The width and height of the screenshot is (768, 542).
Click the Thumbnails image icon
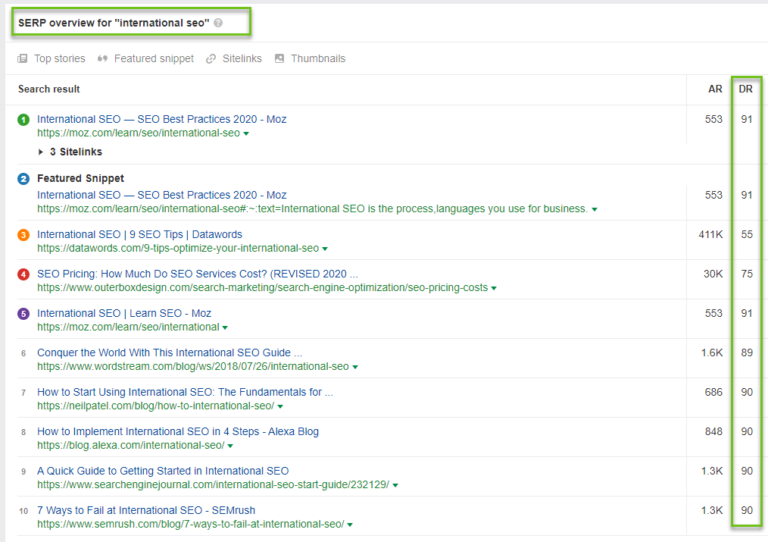click(279, 59)
